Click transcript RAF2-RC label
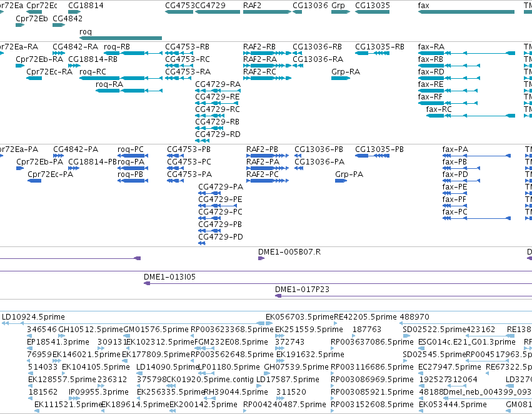The image size is (532, 414). [259, 72]
